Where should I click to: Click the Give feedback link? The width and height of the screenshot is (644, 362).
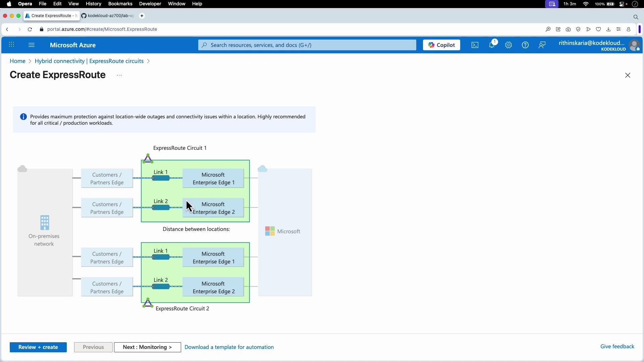pos(617,347)
